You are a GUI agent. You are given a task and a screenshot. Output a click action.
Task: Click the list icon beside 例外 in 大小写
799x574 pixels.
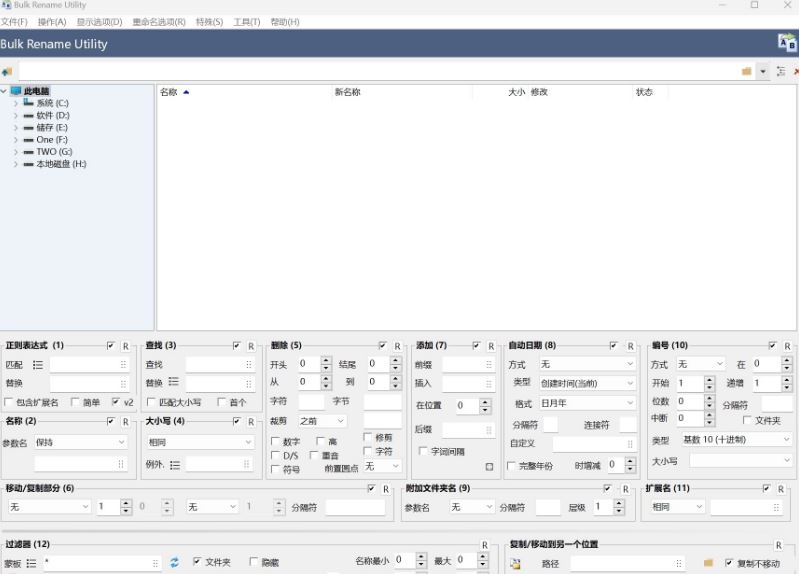pyautogui.click(x=175, y=465)
